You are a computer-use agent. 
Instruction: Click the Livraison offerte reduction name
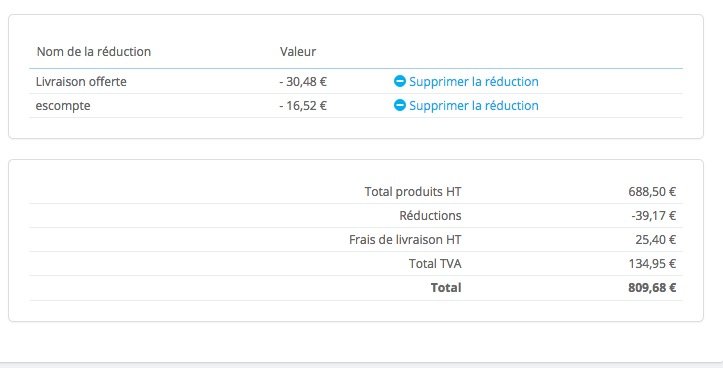click(81, 82)
